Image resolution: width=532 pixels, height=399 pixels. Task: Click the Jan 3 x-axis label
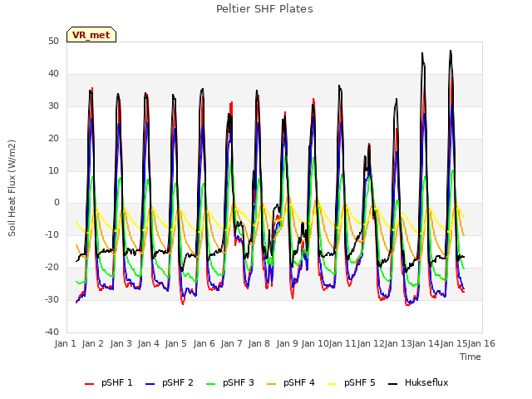(x=121, y=343)
